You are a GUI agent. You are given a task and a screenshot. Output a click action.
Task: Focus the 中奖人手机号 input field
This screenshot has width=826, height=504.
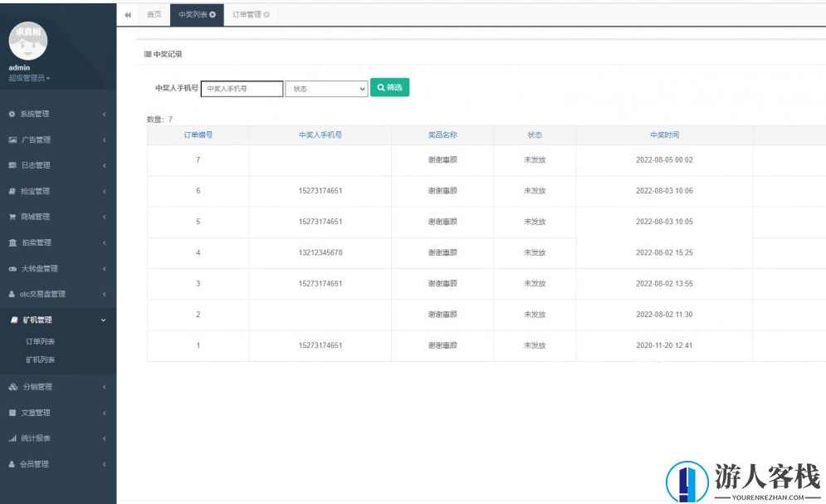[242, 88]
